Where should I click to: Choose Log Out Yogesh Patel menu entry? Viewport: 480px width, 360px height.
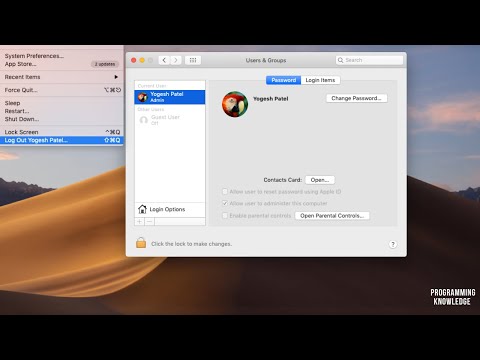click(x=62, y=140)
